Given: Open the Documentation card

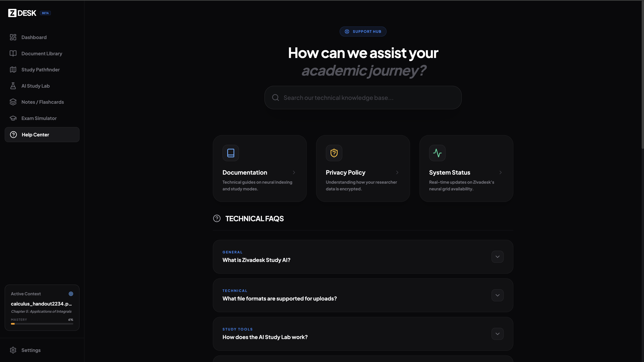Looking at the screenshot, I should 259,172.
